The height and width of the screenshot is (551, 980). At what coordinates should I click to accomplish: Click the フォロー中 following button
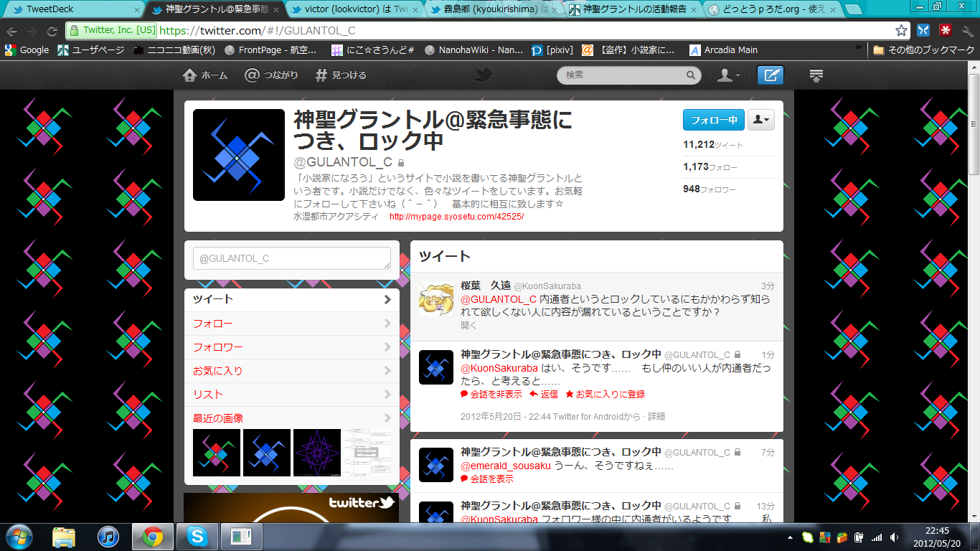(x=713, y=120)
